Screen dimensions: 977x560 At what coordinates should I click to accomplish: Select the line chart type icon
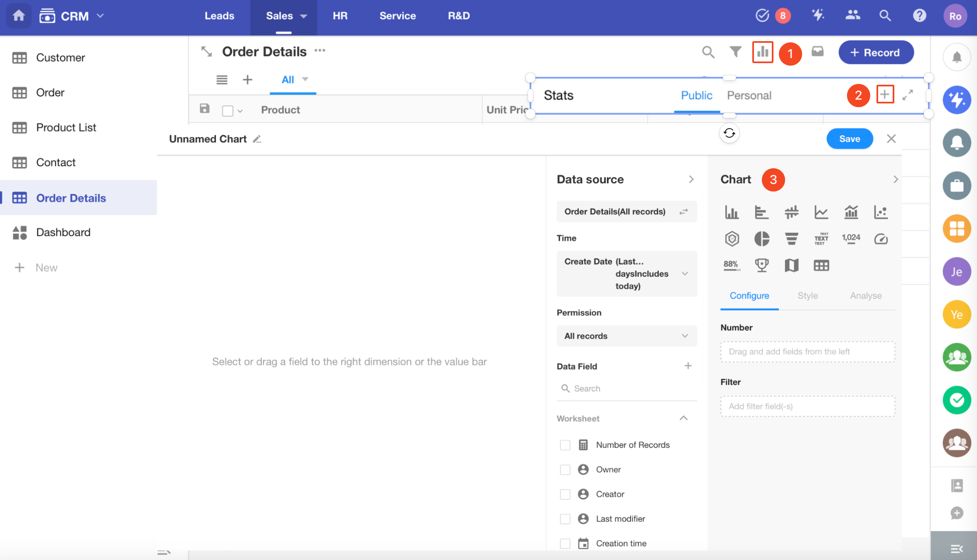(821, 212)
